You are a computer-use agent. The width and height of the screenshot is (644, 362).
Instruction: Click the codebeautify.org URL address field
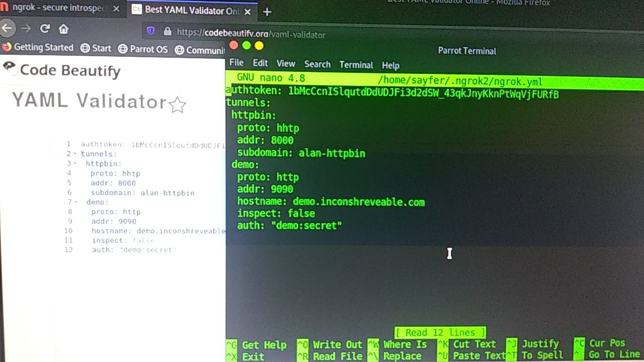251,34
